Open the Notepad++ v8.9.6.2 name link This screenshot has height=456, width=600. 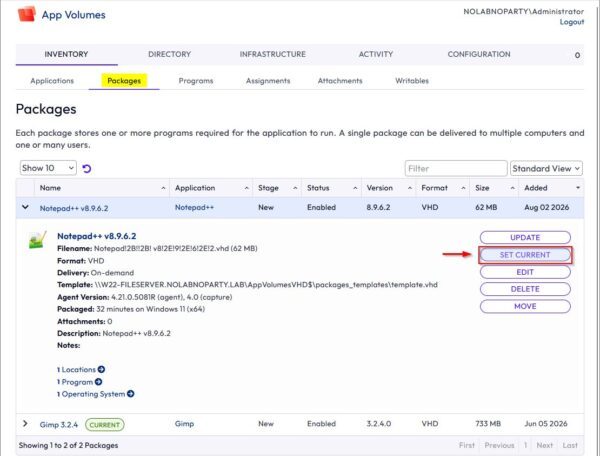coord(74,208)
